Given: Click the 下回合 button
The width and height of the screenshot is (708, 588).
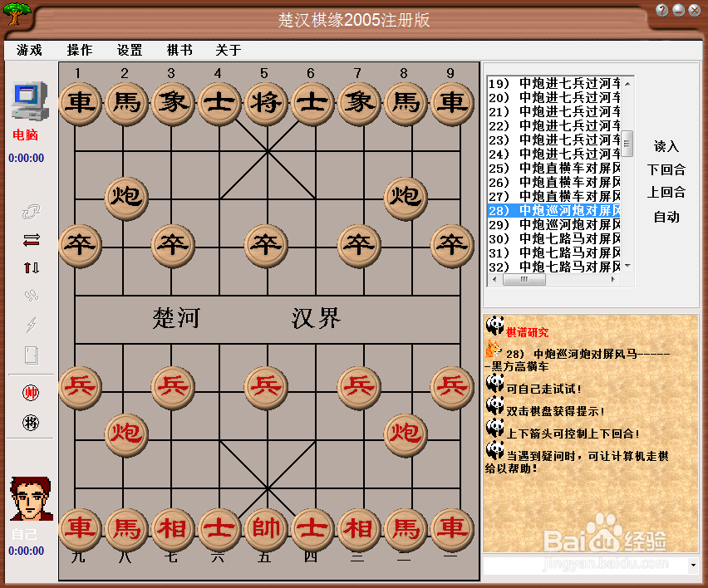Looking at the screenshot, I should coord(666,169).
